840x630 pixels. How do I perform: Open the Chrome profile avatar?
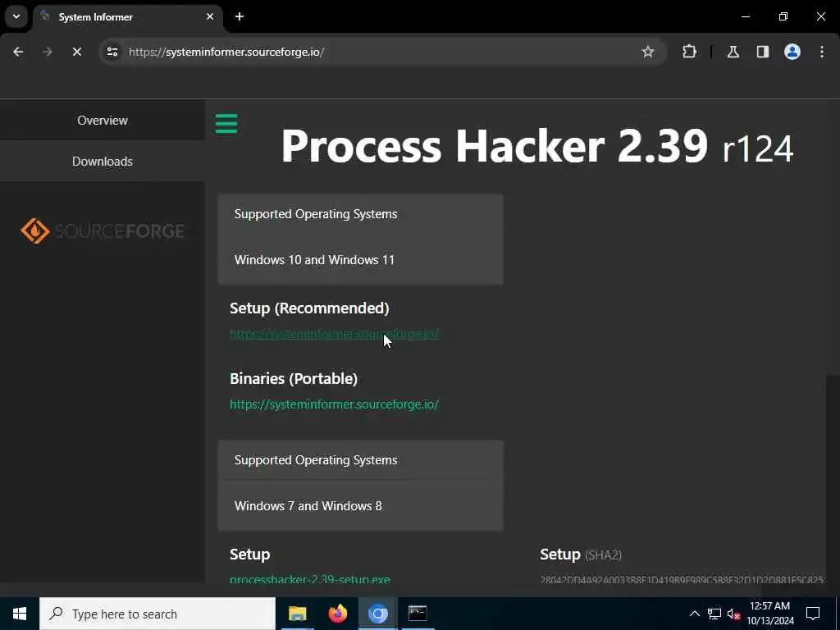click(792, 52)
